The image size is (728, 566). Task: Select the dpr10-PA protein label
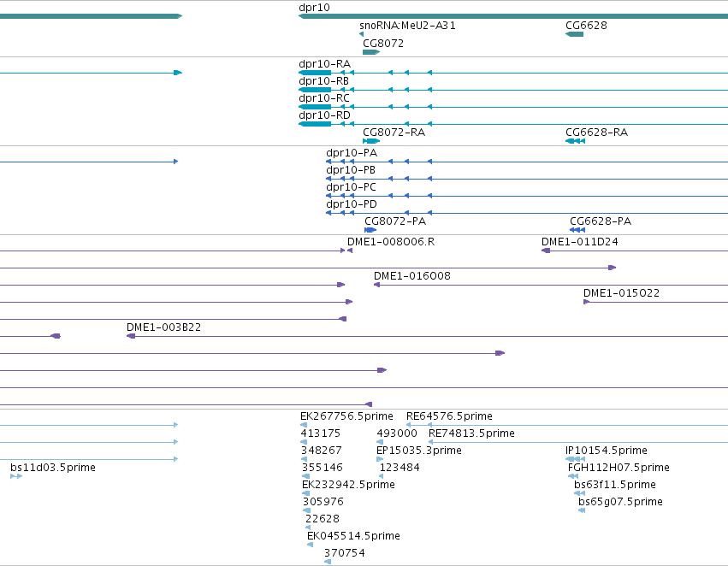(352, 153)
